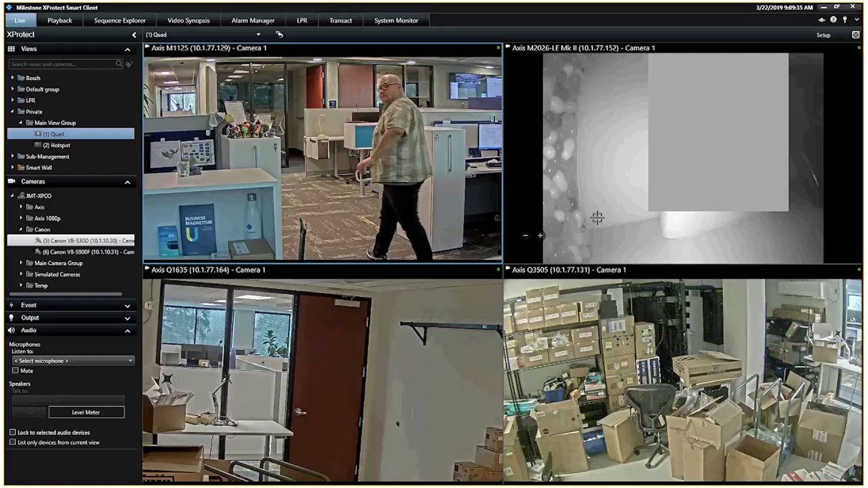Click the Cameras camera icon in header
The width and height of the screenshot is (868, 488).
tap(12, 182)
